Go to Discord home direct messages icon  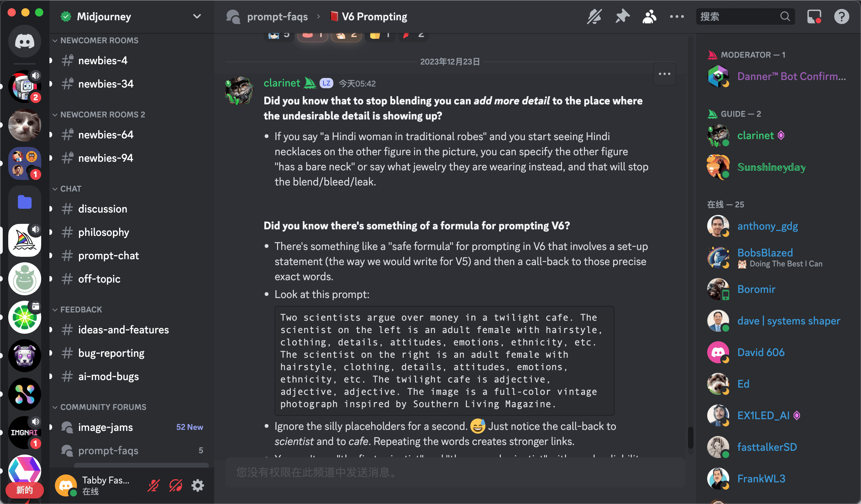25,41
